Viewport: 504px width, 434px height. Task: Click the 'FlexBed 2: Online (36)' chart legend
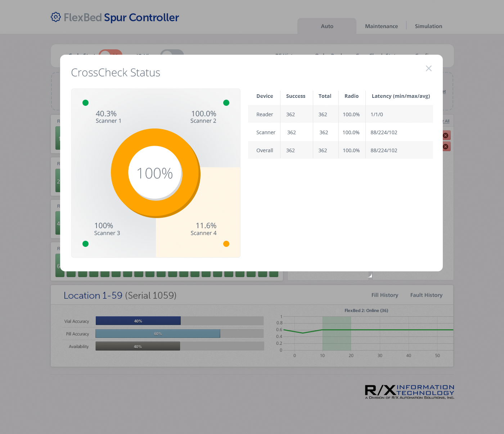366,311
